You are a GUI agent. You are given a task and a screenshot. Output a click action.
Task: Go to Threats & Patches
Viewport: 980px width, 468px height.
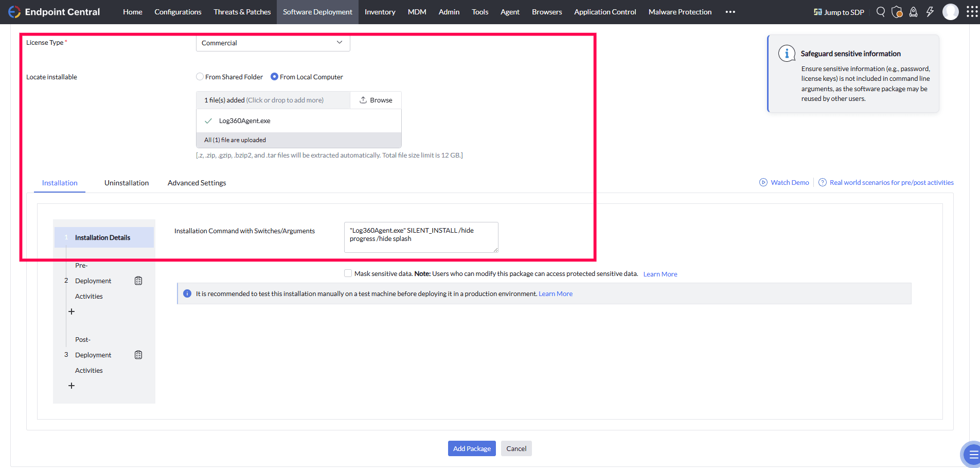click(x=242, y=12)
